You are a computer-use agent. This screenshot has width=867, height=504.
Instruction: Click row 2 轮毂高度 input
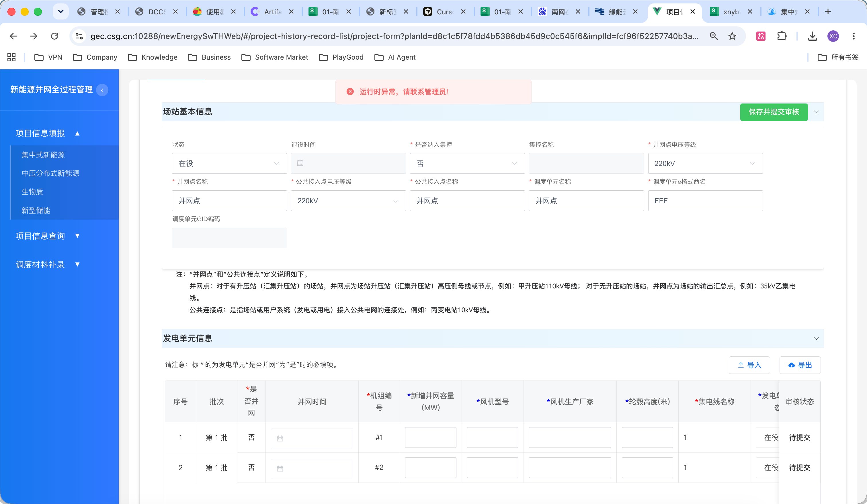(647, 468)
